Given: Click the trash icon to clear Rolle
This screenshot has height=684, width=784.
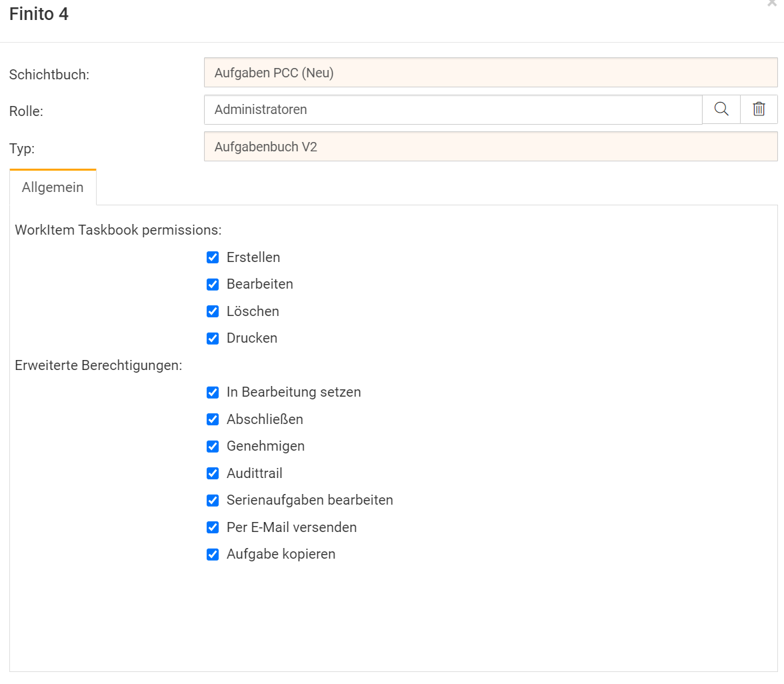Looking at the screenshot, I should (x=759, y=109).
